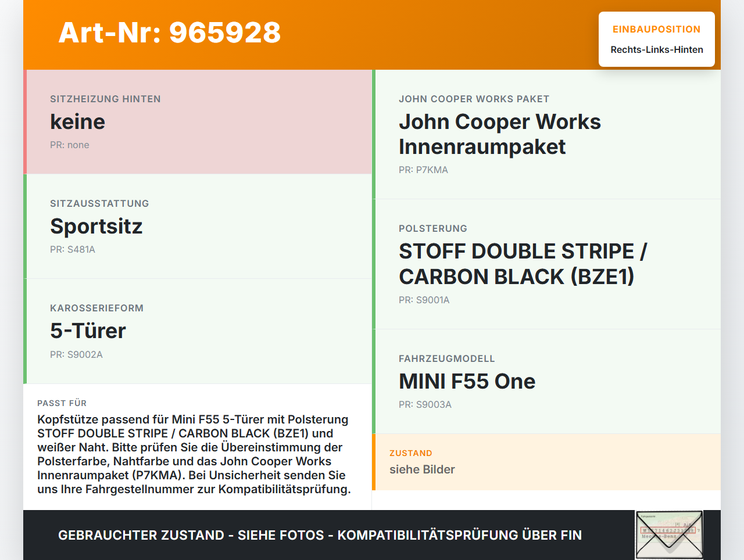Image resolution: width=744 pixels, height=560 pixels.
Task: Click the PASST FÜR description paragraph
Action: pos(194,454)
